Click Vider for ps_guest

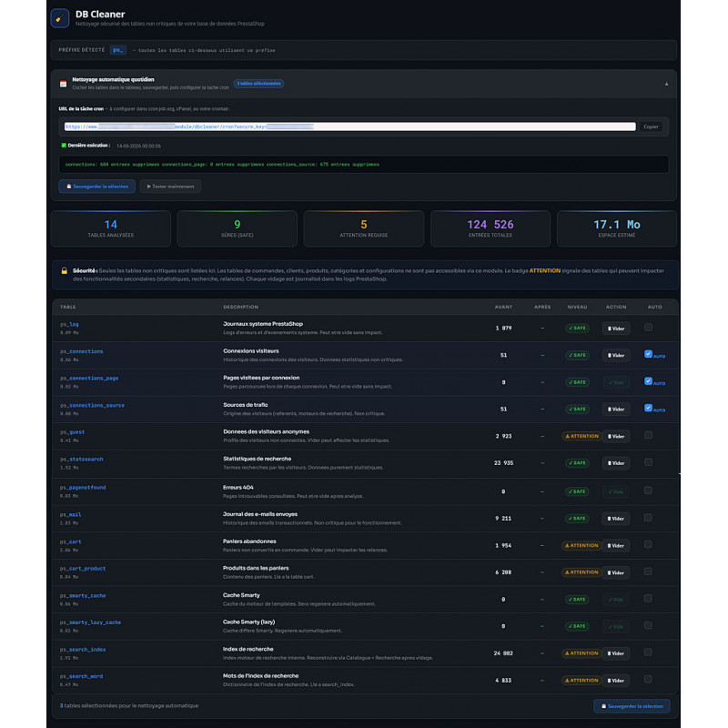[x=616, y=436]
